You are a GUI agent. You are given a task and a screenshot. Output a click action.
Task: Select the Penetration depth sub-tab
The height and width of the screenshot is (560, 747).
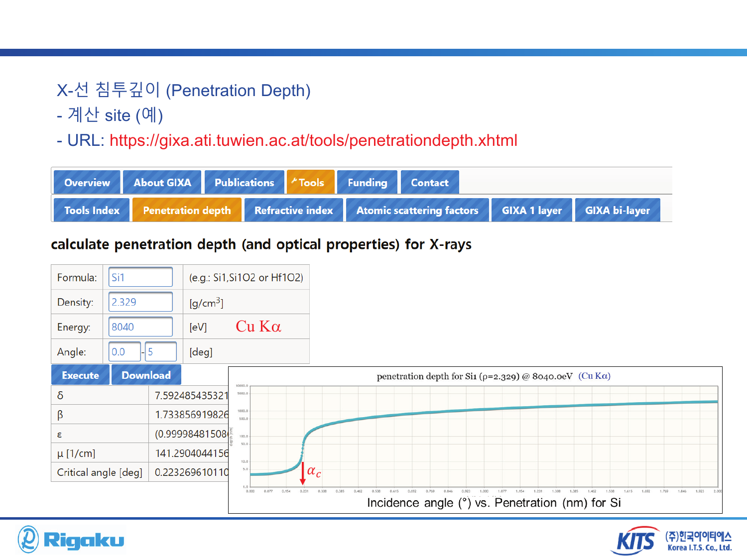pos(187,210)
